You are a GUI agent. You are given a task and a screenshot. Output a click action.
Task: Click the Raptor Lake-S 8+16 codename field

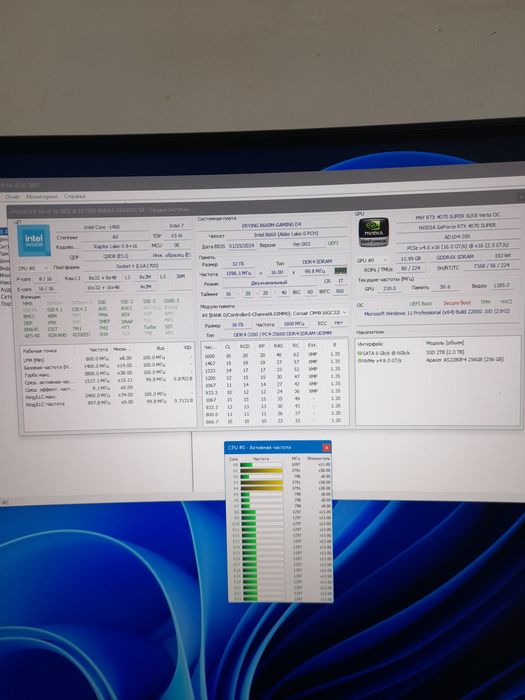point(115,246)
